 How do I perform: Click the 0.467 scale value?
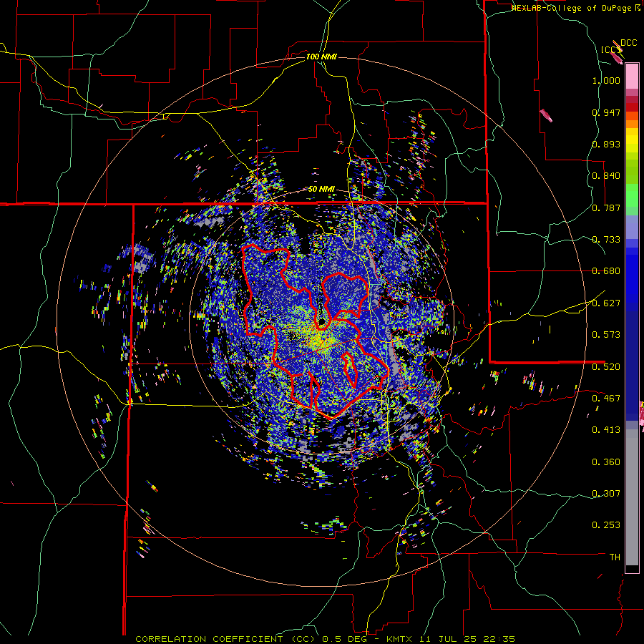pos(606,399)
